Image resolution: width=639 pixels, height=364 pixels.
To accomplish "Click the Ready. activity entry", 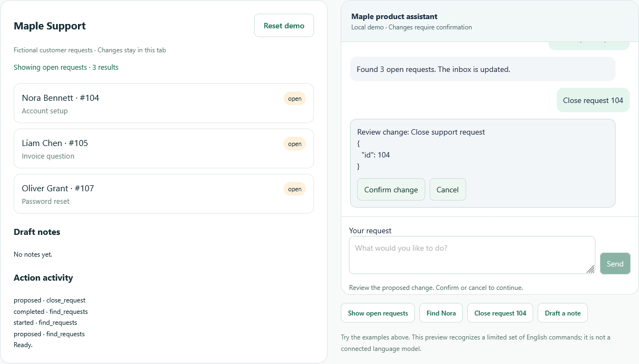I will (x=23, y=345).
